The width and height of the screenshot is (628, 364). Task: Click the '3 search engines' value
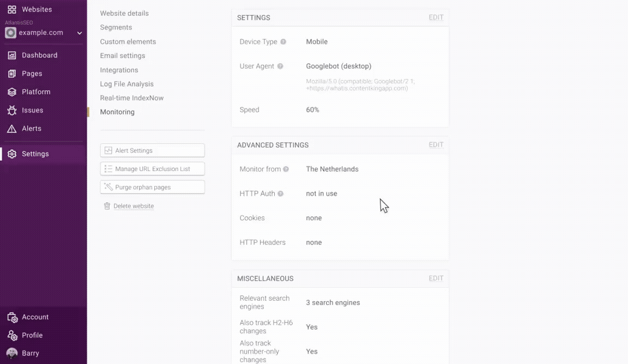(x=333, y=303)
